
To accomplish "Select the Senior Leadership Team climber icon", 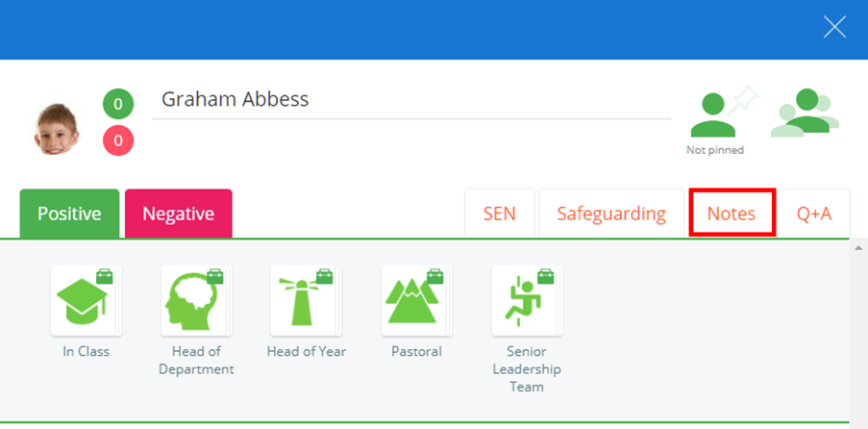I will pos(527,300).
